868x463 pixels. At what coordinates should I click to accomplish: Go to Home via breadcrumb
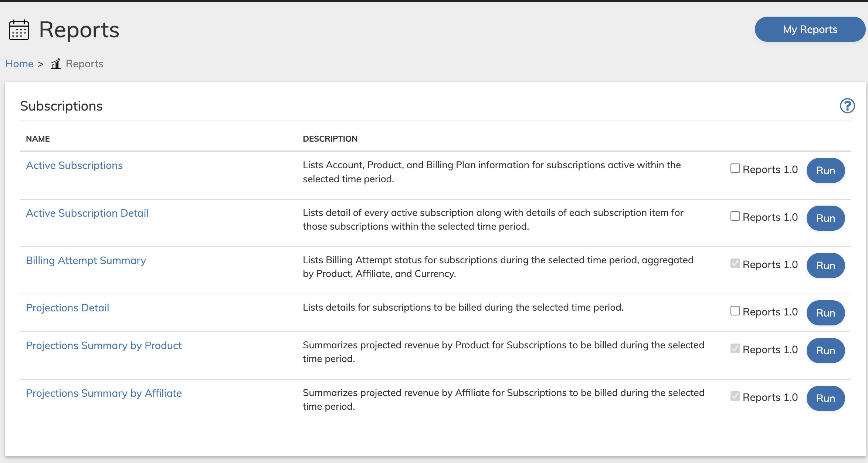click(x=19, y=64)
